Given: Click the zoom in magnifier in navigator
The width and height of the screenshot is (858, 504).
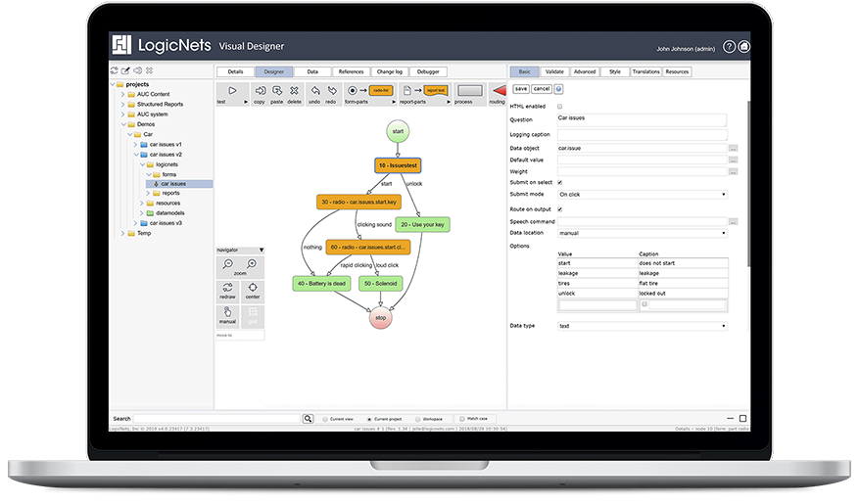Looking at the screenshot, I should [x=252, y=264].
